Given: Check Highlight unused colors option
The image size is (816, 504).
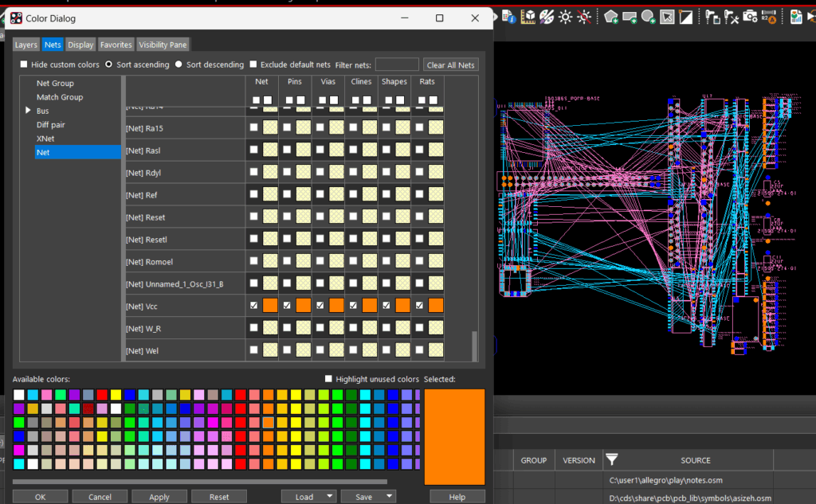Looking at the screenshot, I should click(x=329, y=379).
